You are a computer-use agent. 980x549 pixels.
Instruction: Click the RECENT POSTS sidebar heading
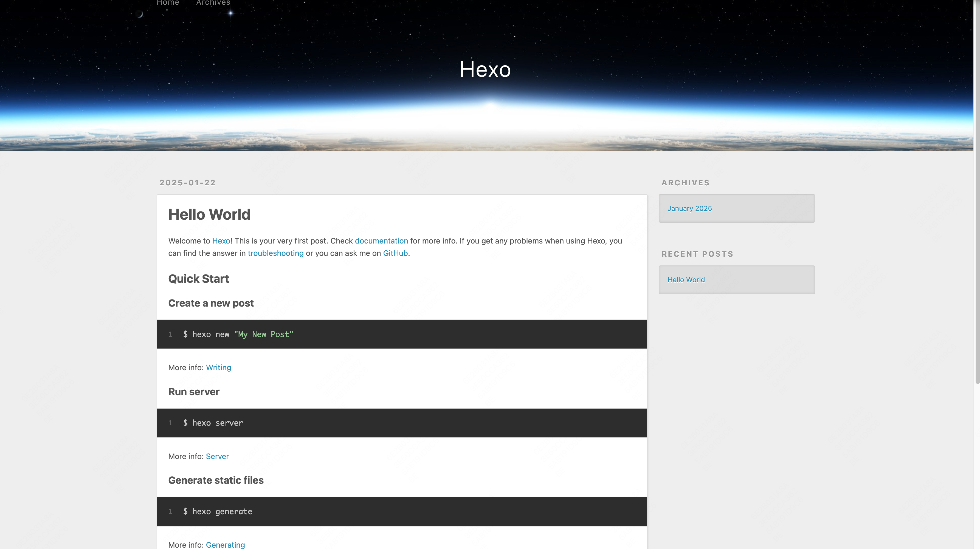click(x=697, y=254)
